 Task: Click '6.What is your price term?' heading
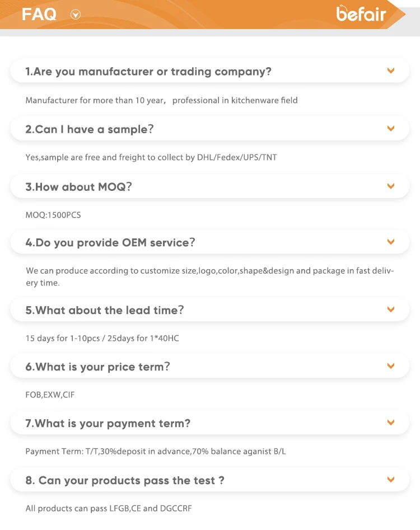tap(97, 367)
